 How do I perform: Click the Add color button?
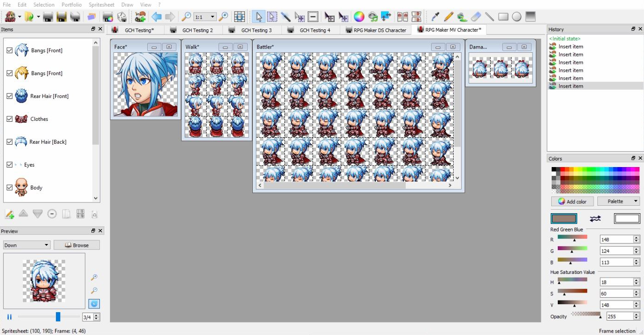(572, 201)
